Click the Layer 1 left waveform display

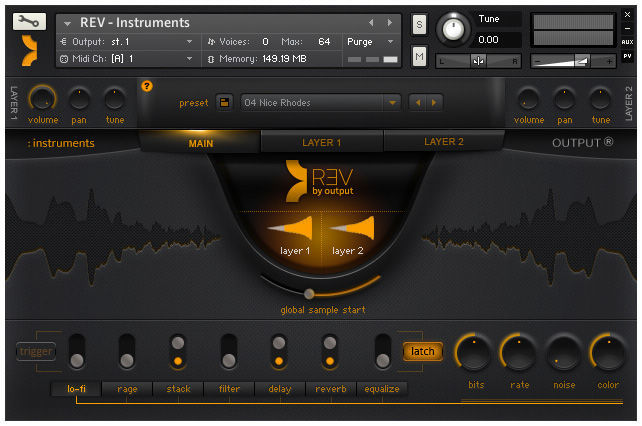113,236
